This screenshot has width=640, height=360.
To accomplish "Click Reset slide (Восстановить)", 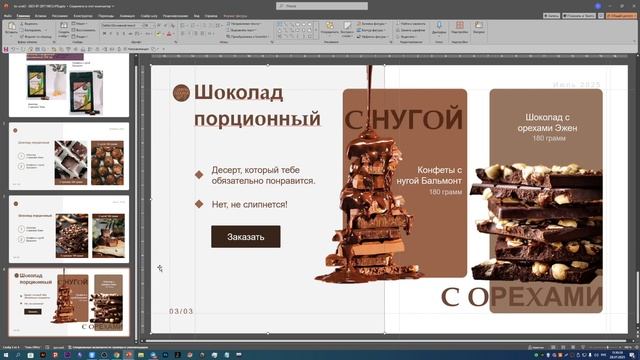I will [84, 30].
